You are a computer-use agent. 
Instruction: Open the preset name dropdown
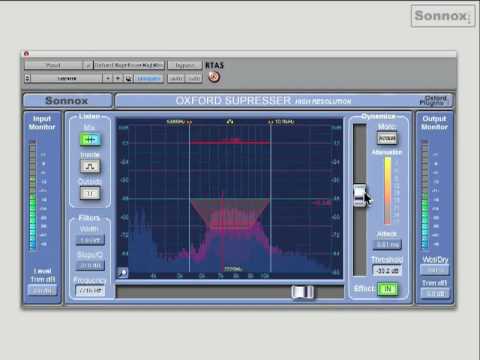pos(67,78)
